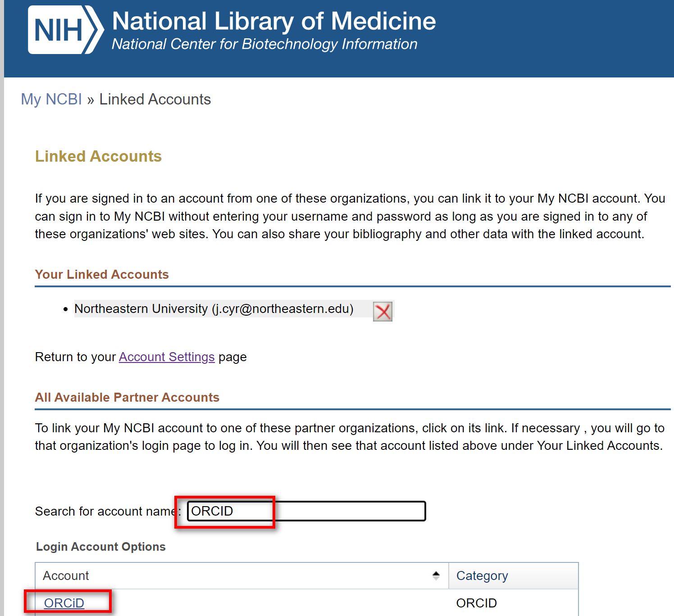Click the Login Account Options label
The width and height of the screenshot is (674, 616).
[101, 547]
